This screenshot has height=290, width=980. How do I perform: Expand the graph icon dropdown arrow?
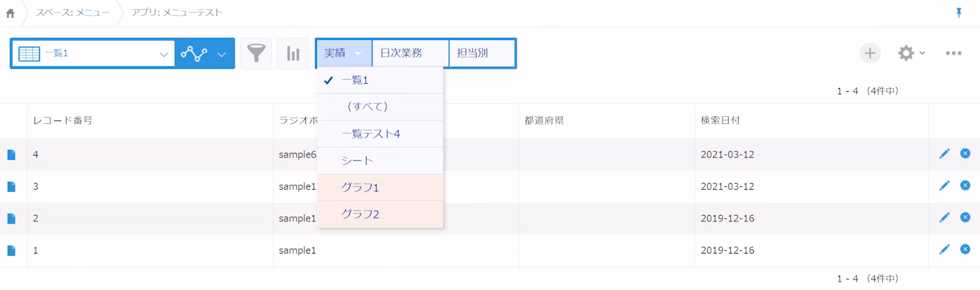(221, 54)
